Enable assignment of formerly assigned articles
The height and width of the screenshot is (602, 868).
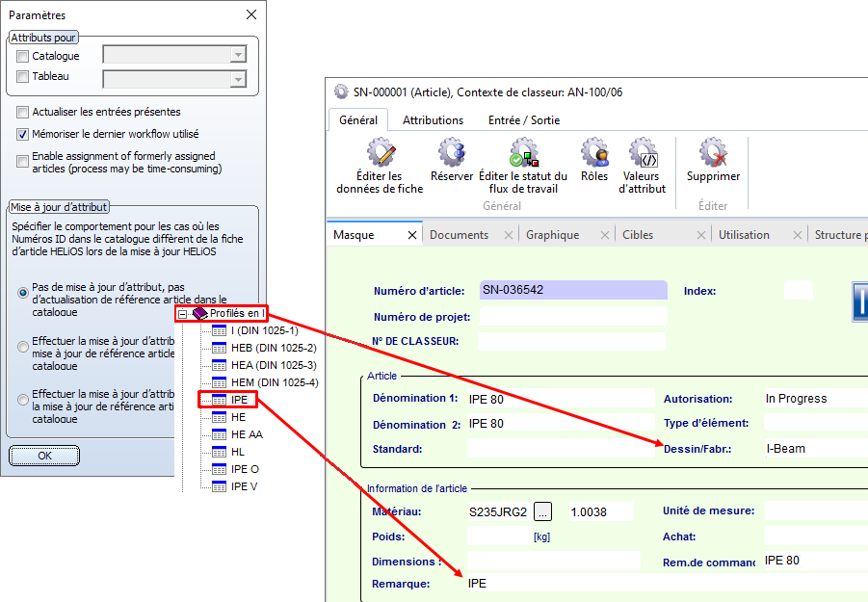click(x=23, y=161)
